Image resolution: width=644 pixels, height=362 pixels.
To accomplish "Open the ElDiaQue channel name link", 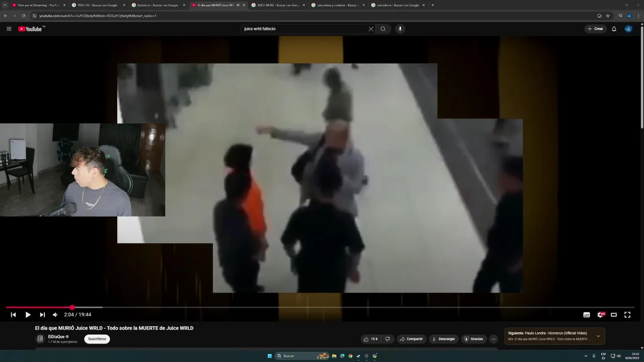I will [x=56, y=337].
